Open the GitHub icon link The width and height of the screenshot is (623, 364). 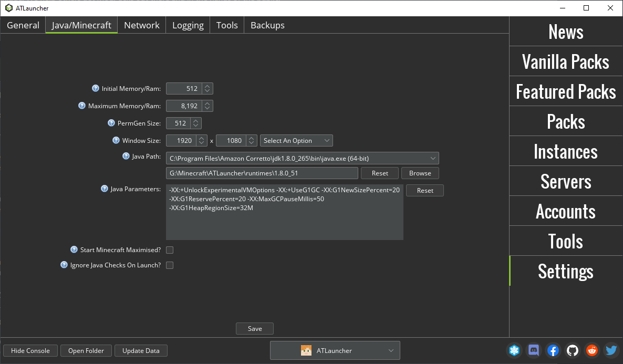(572, 350)
